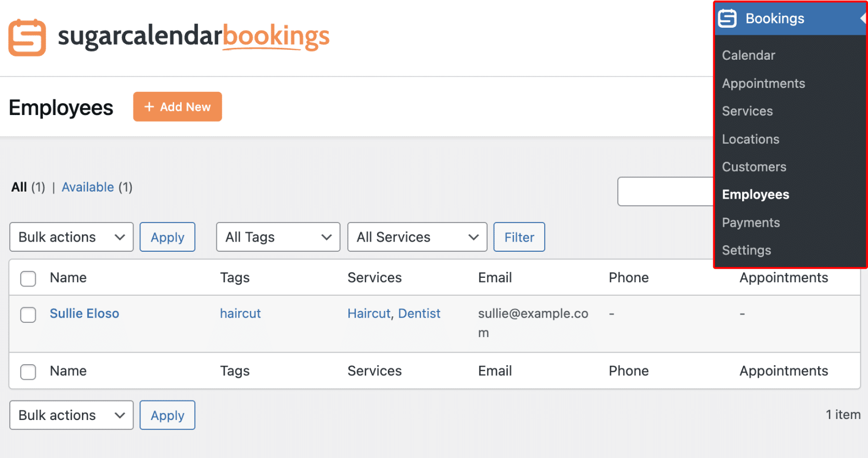Collapse the Bookings menu with the arrow
Screen dimensions: 868x458
pyautogui.click(x=863, y=18)
